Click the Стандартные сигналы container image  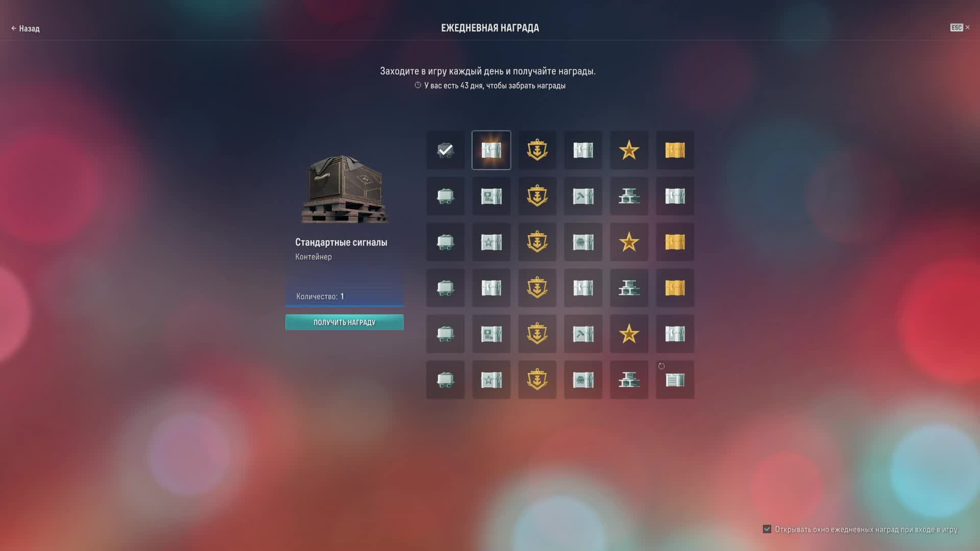(345, 190)
